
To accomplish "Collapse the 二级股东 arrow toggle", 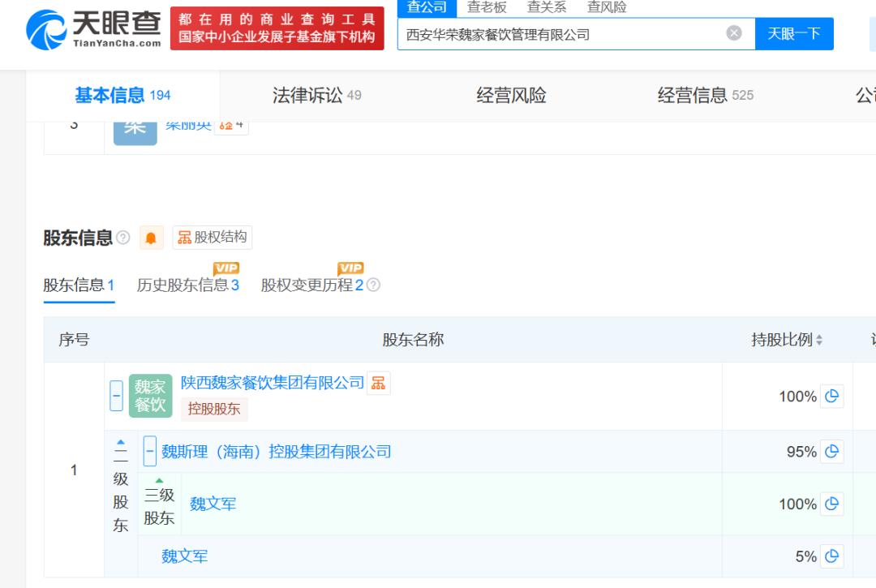I will click(121, 442).
